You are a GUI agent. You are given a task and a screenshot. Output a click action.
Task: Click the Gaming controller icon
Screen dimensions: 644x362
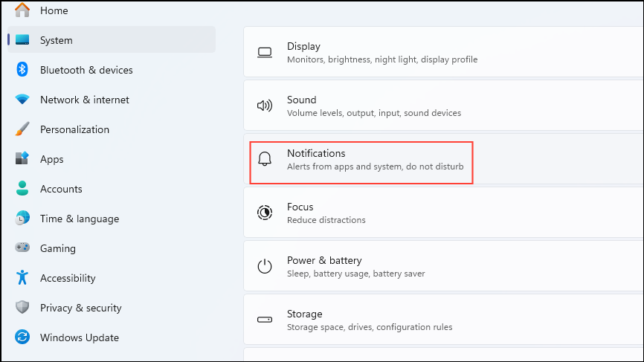click(22, 248)
